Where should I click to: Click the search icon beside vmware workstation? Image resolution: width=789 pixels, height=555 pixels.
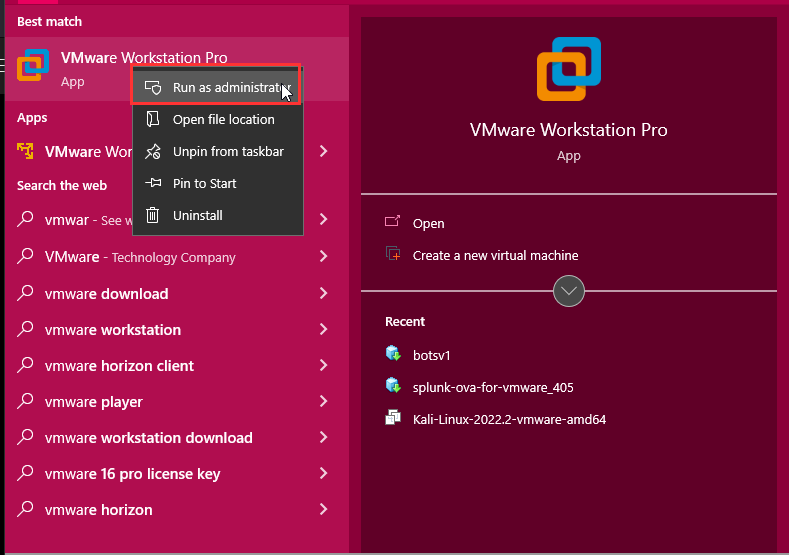[x=25, y=330]
